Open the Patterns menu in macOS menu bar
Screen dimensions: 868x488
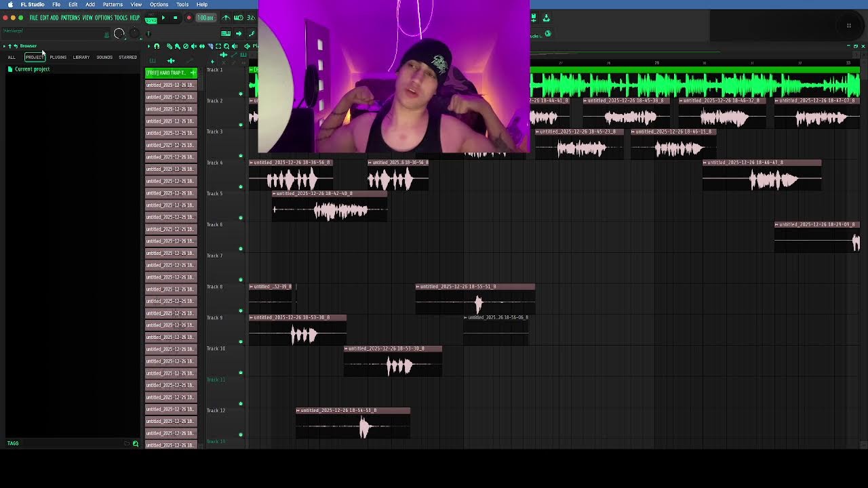(x=113, y=4)
